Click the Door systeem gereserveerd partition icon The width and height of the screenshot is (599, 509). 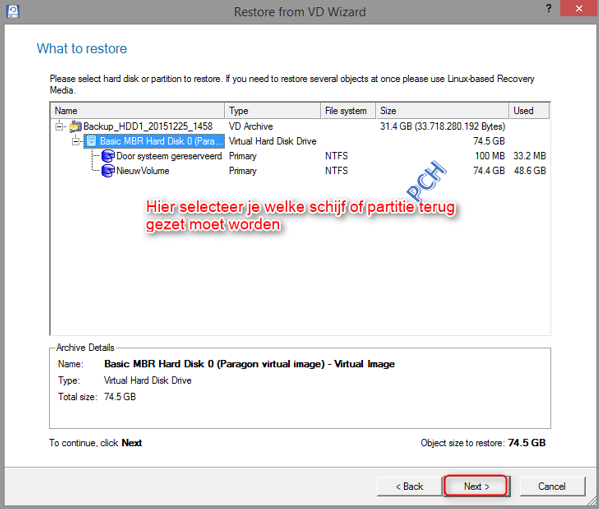pos(108,156)
